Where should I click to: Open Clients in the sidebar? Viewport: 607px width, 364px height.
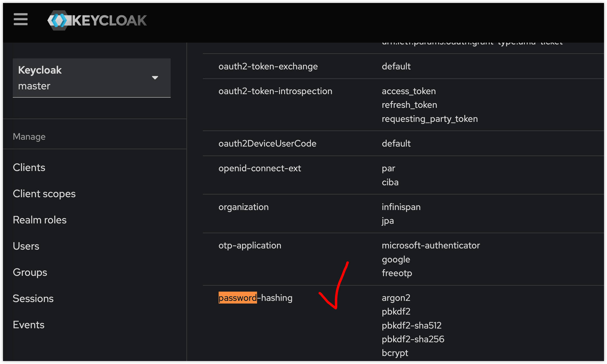(29, 167)
